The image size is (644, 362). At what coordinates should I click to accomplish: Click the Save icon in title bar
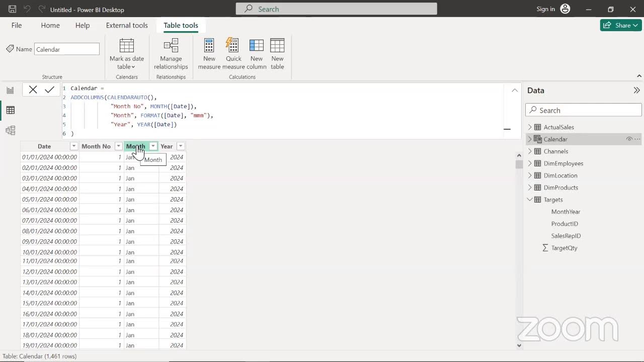(13, 10)
